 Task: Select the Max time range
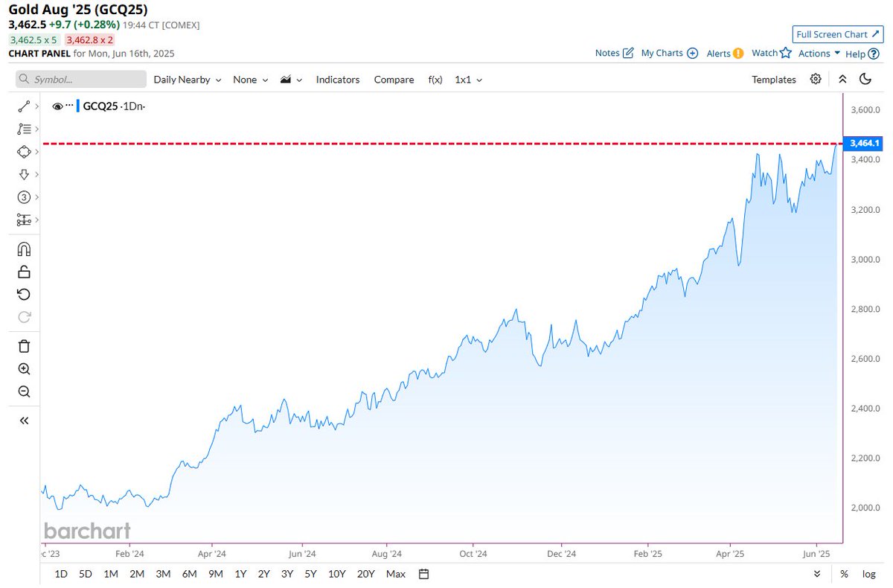point(396,574)
